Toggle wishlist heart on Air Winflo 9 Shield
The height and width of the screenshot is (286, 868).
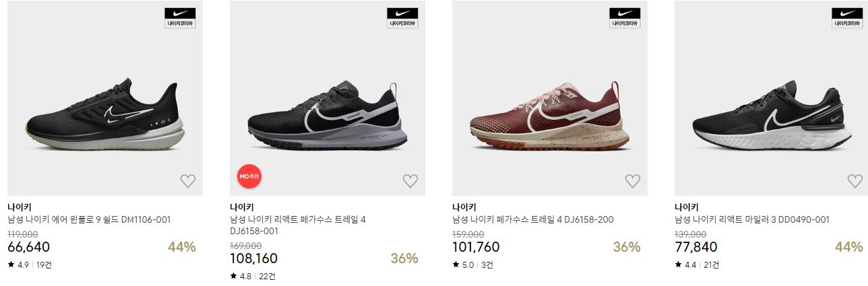coord(188,180)
